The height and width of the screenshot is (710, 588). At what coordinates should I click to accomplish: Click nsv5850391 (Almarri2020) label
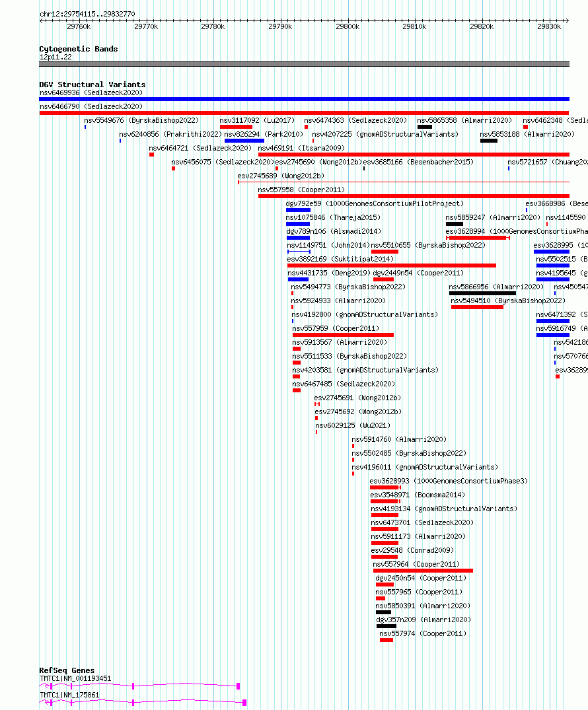coord(423,606)
